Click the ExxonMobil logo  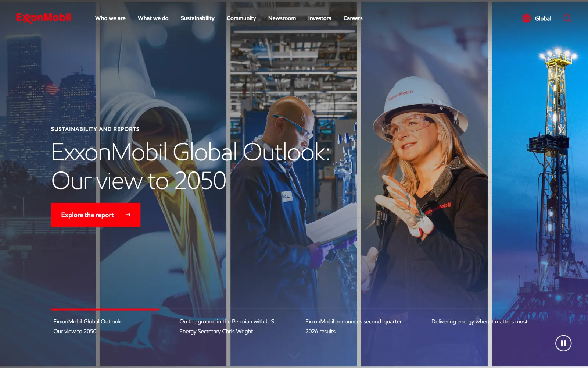tap(43, 18)
